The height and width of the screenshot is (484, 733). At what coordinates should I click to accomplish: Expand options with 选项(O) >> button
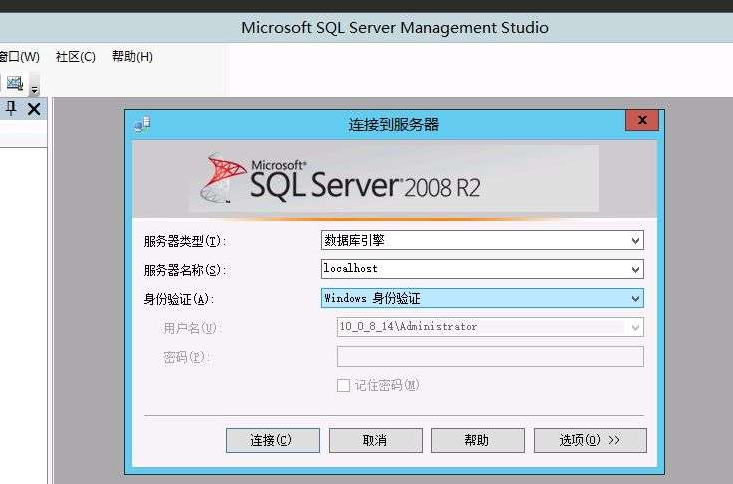click(590, 440)
